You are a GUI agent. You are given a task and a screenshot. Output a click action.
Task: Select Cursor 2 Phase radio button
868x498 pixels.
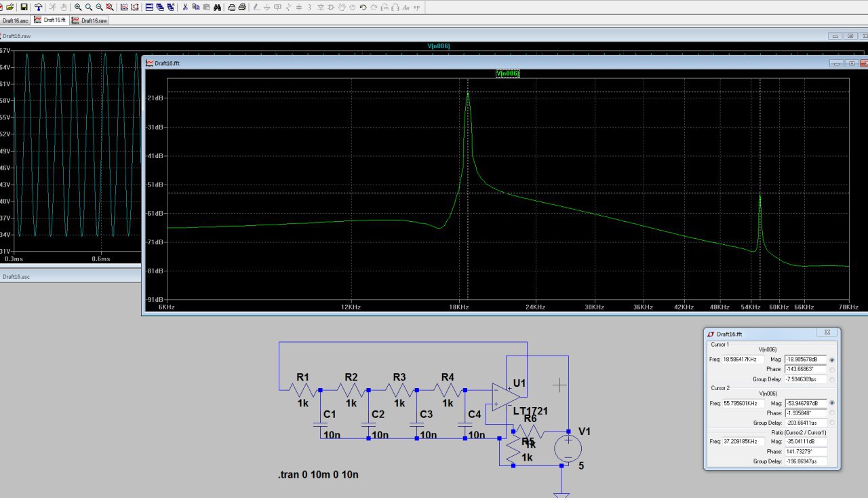832,413
